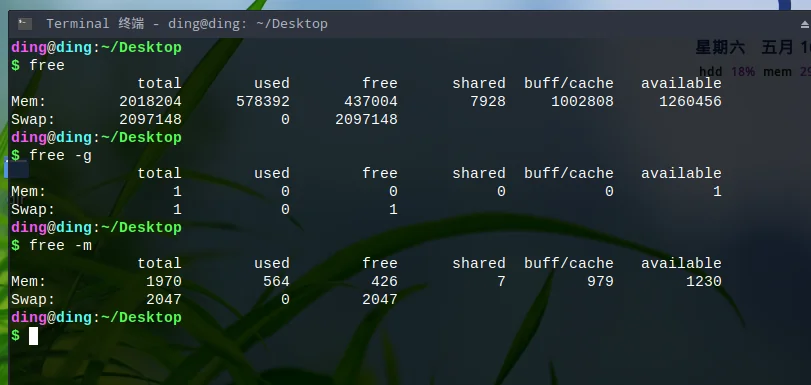Click Swap total 2047 in free -m output
Image resolution: width=811 pixels, height=385 pixels.
[164, 300]
